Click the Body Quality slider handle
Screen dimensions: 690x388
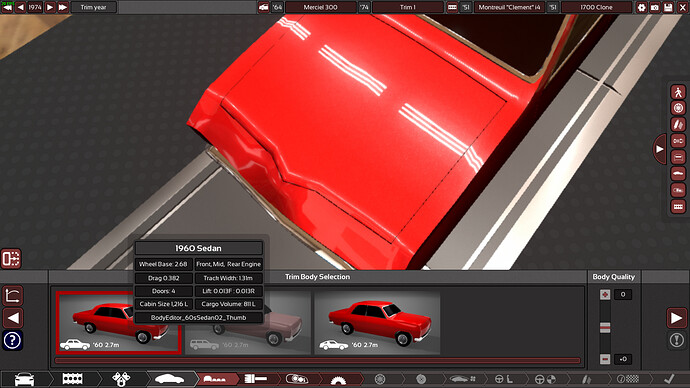coord(605,327)
